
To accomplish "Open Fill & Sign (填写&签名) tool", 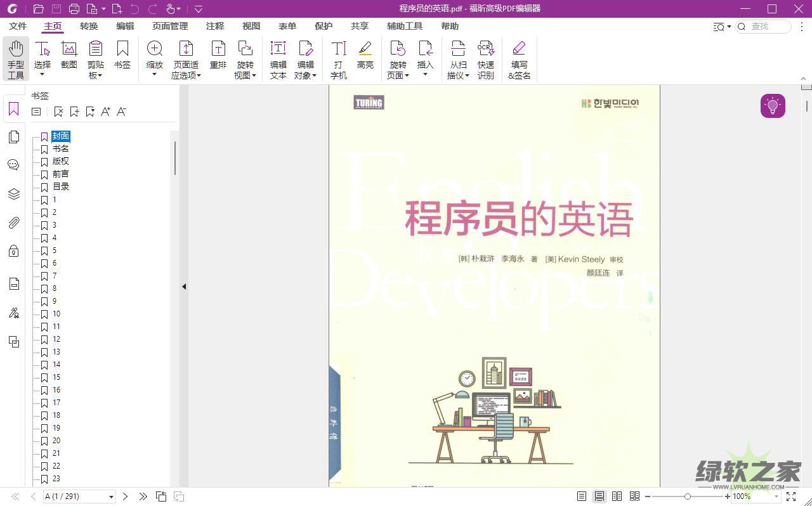I will coord(519,59).
